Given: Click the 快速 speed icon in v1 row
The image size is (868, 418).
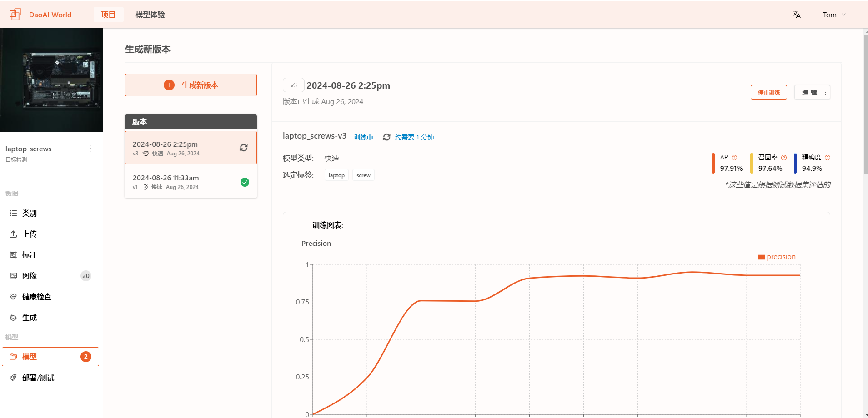Looking at the screenshot, I should pyautogui.click(x=145, y=187).
